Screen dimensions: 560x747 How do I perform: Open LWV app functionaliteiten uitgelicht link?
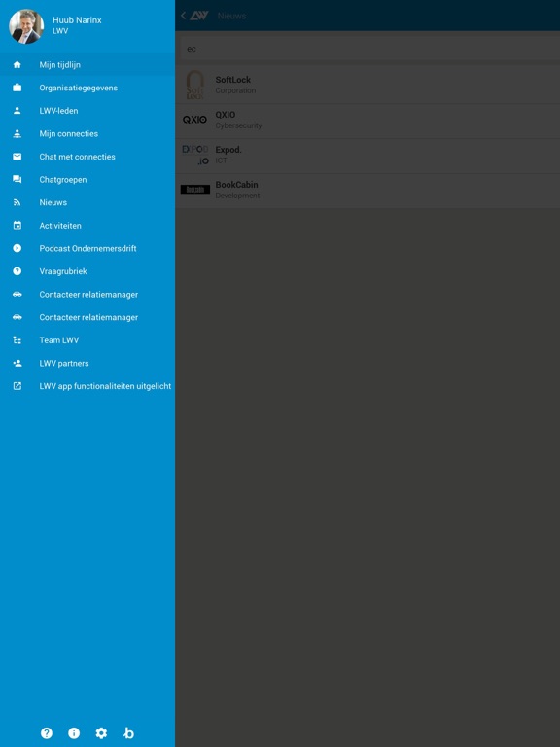[87, 386]
